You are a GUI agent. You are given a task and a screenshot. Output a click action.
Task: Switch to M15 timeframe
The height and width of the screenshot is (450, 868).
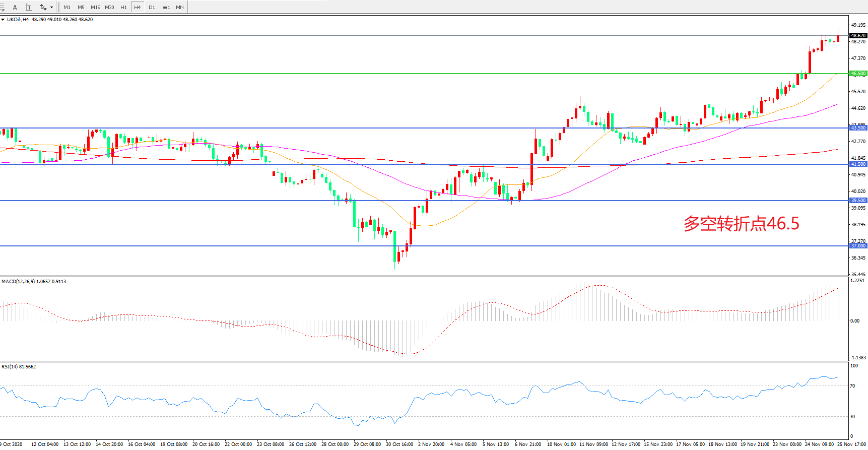click(x=95, y=7)
